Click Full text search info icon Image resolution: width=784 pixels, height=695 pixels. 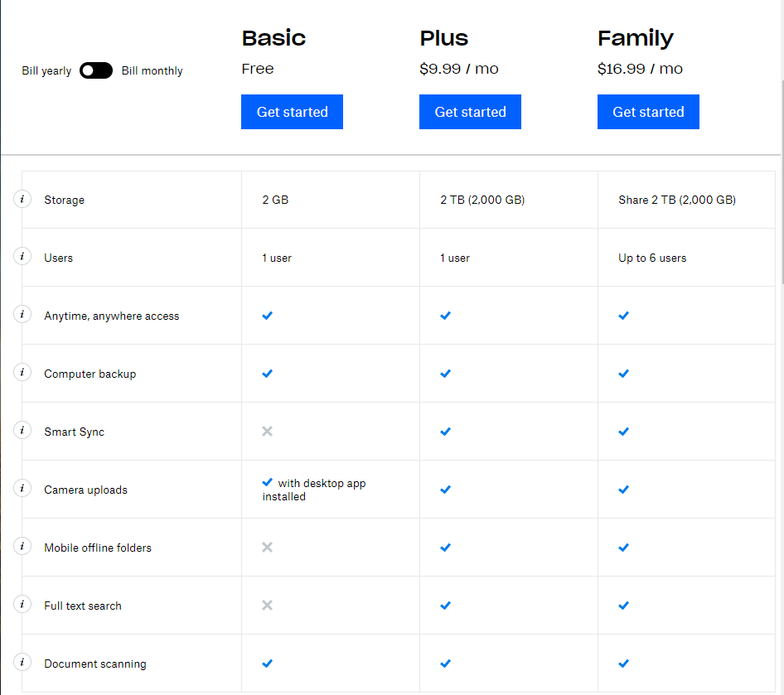coord(22,605)
